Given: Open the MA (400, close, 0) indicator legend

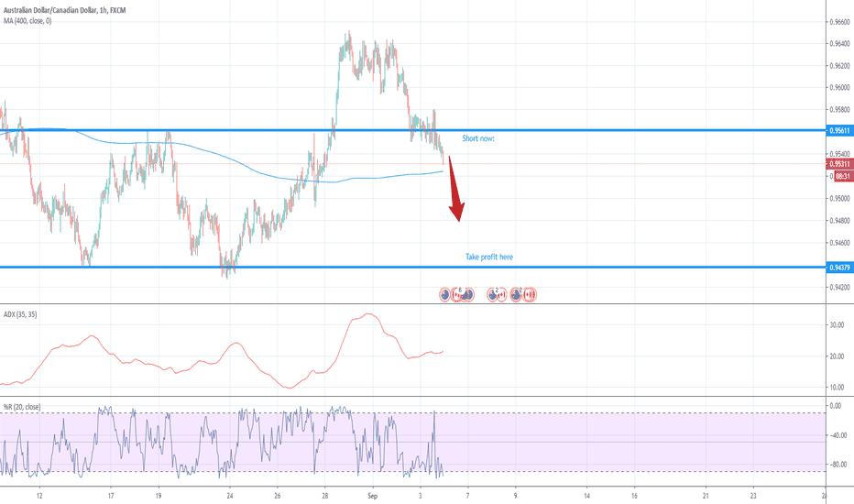Looking at the screenshot, I should click(27, 21).
